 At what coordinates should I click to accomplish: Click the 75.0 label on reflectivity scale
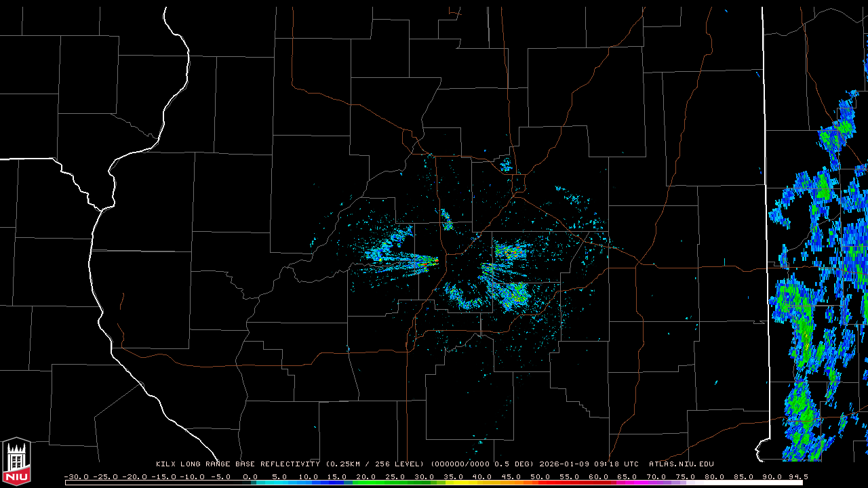[685, 476]
